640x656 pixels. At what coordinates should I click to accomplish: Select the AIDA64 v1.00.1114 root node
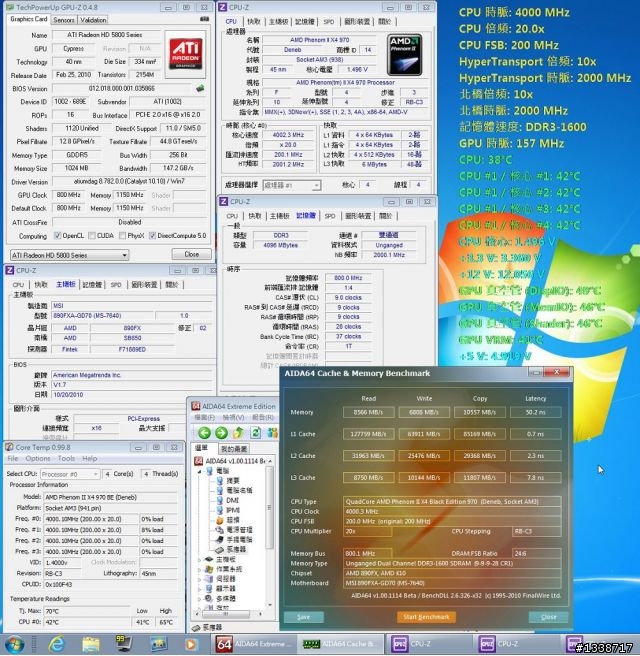pos(230,461)
